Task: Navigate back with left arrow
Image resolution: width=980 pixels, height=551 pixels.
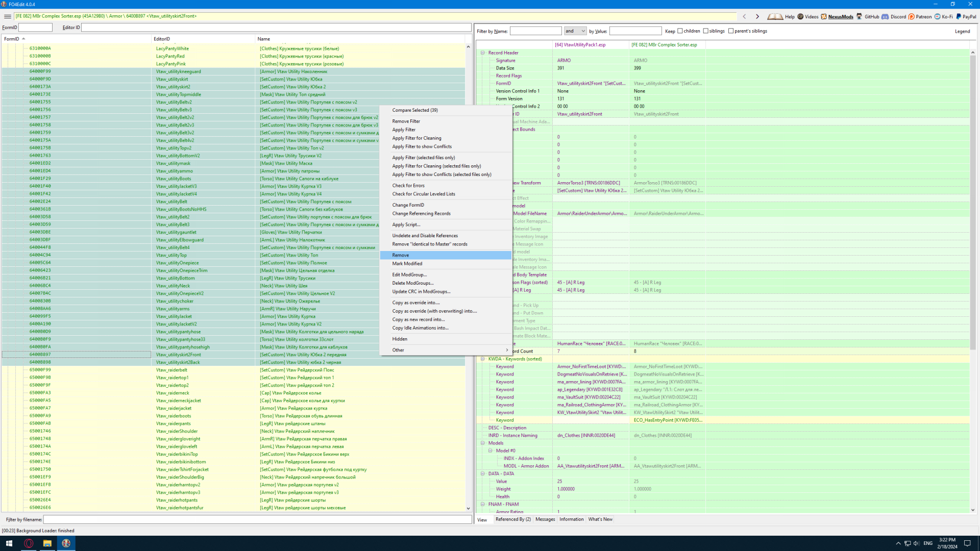Action: [x=744, y=16]
